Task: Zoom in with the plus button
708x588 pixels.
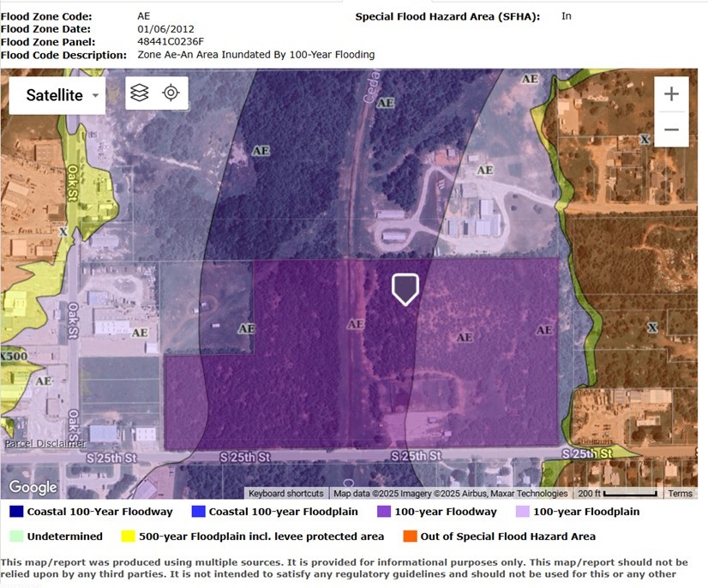Action: (671, 94)
